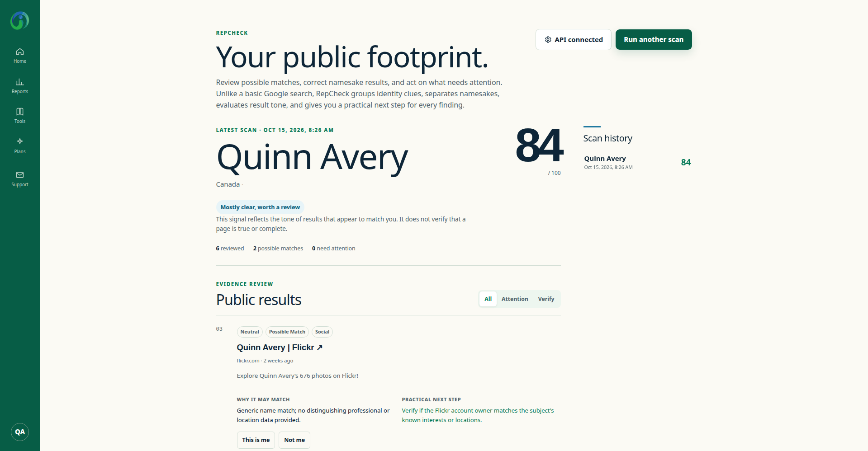The height and width of the screenshot is (451, 868).
Task: Click the RepCheck logo icon
Action: (20, 20)
